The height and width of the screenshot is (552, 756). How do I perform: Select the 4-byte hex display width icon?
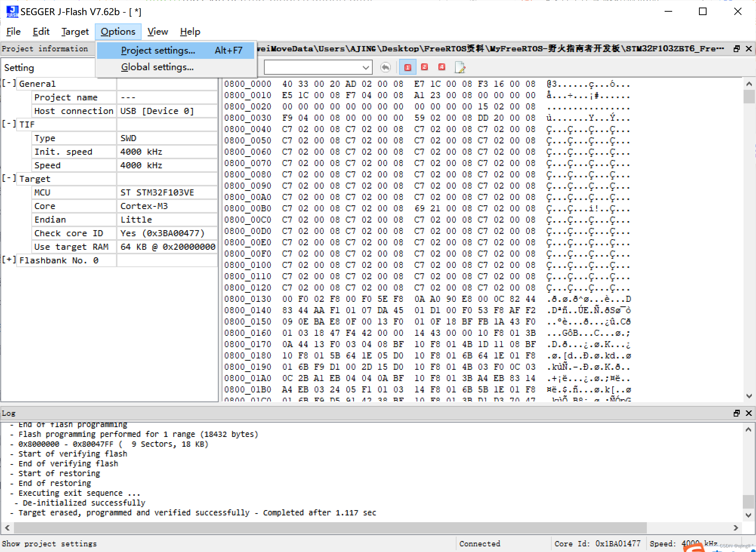point(441,67)
